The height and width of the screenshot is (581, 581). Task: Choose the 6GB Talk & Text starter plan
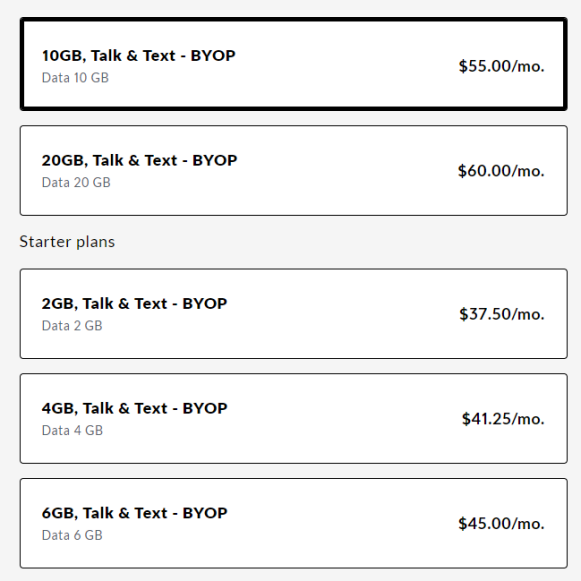[293, 523]
